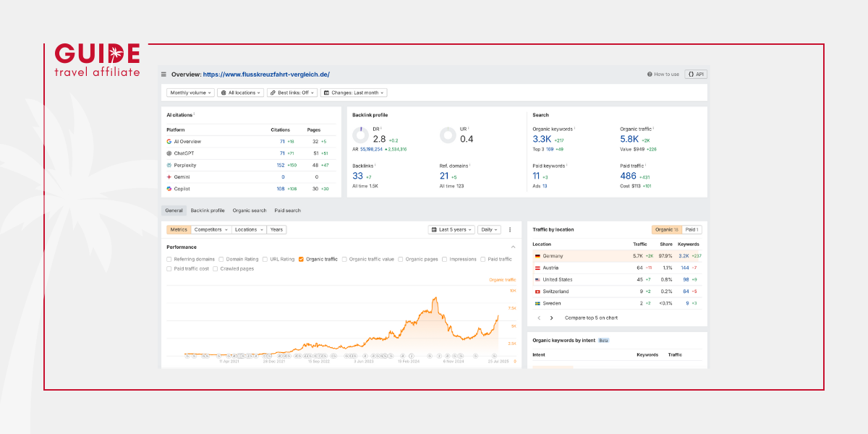
Task: Open the Changes: Last month dropdown
Action: tap(354, 93)
